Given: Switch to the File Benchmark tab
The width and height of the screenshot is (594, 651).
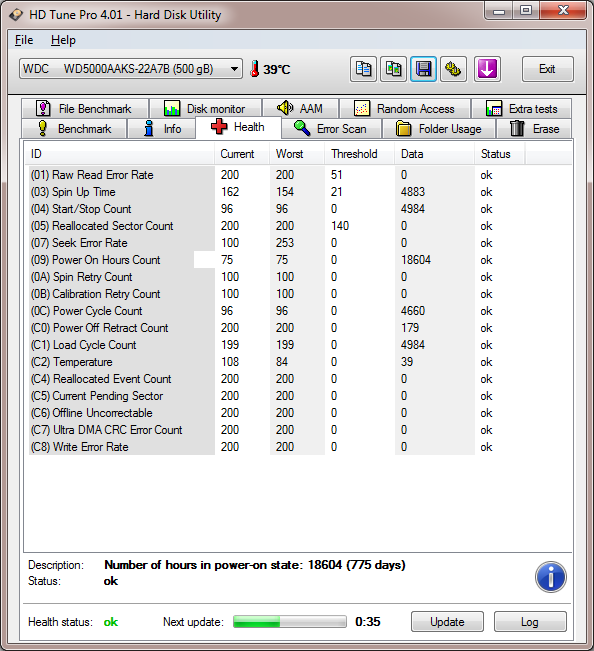Looking at the screenshot, I should 84,109.
